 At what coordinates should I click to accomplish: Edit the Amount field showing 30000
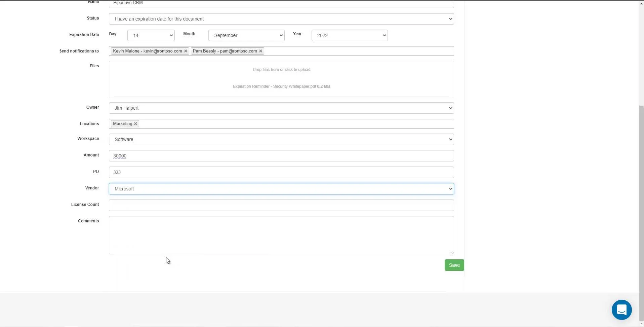pos(281,155)
